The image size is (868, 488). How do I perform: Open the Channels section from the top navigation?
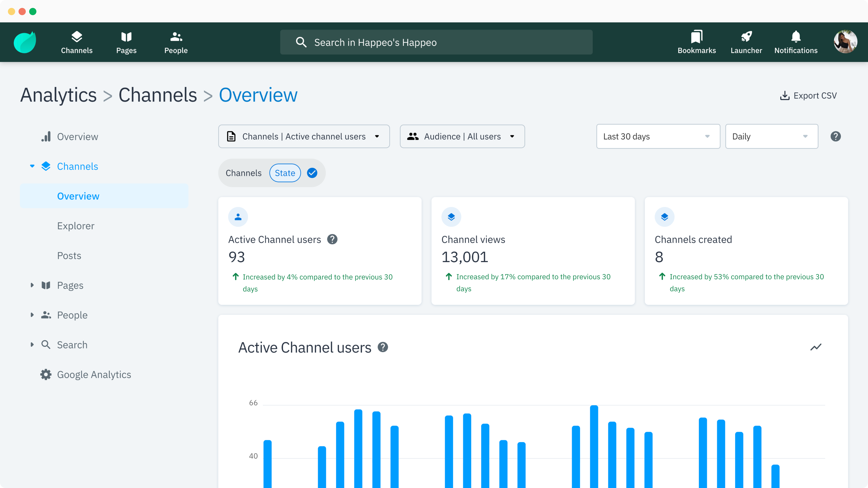tap(76, 42)
